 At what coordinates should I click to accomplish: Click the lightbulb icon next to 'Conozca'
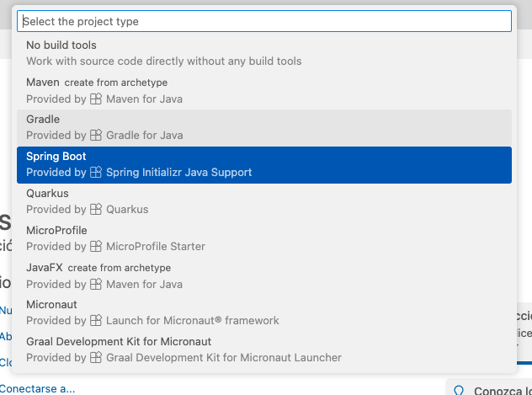(x=459, y=391)
